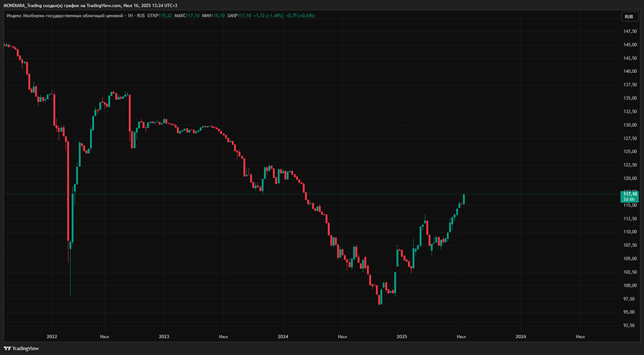This screenshot has height=355, width=644.
Task: Click the ЗАКР 117,10 close value in legend
Action: [x=239, y=15]
